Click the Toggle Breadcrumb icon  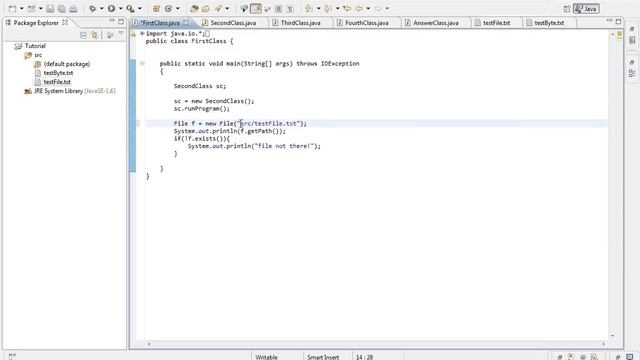coord(244,9)
